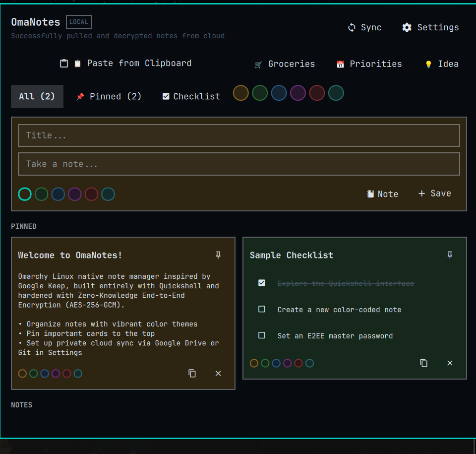Click the Groceries shopping cart icon
Image resolution: width=476 pixels, height=454 pixels.
tap(258, 65)
